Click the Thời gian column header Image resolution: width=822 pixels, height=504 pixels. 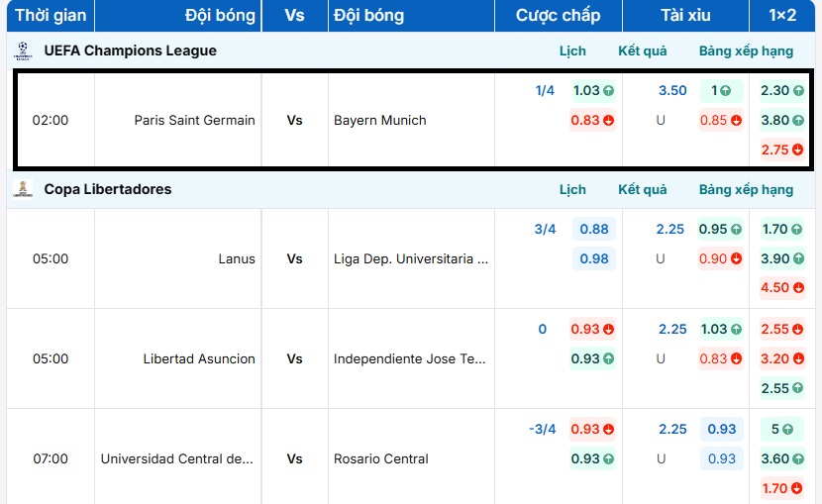[51, 15]
